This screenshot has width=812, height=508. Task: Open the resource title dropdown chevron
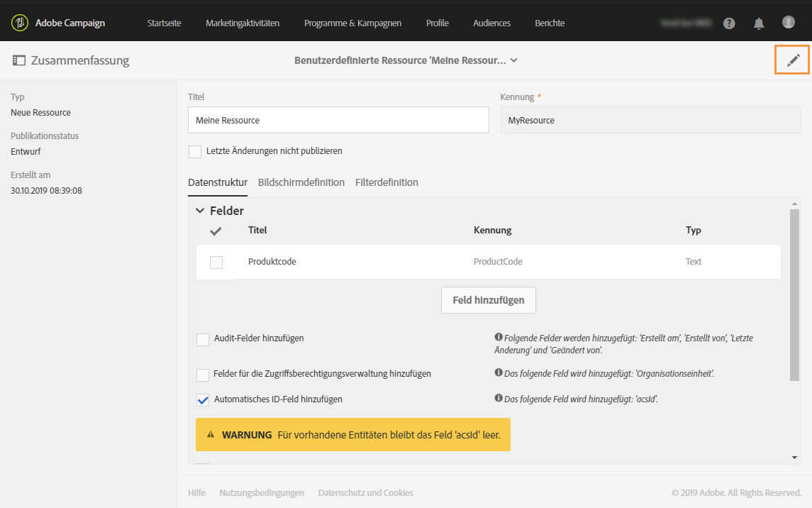514,61
